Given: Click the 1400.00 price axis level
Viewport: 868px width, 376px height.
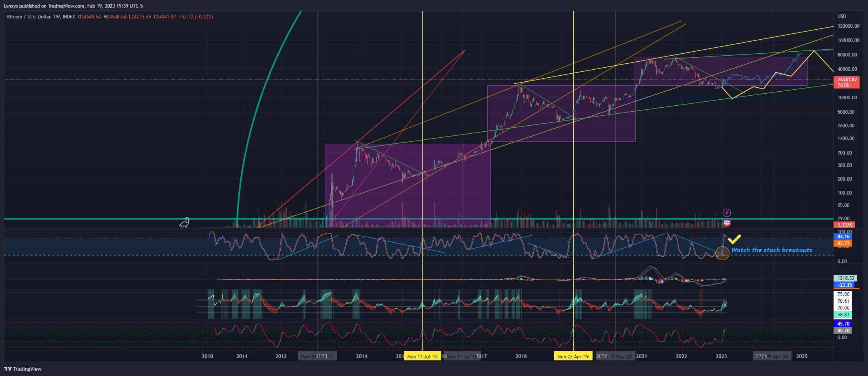Looking at the screenshot, I should tap(846, 139).
